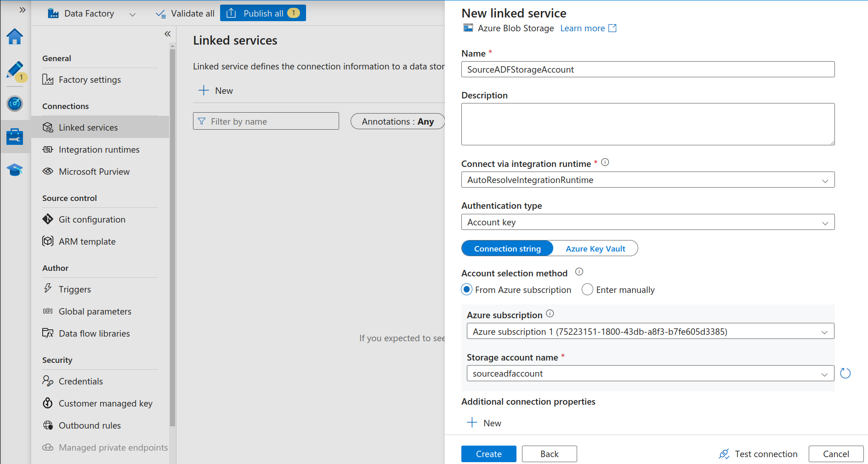Screen dimensions: 868x464
Task: Click the Name input field
Action: coord(648,69)
